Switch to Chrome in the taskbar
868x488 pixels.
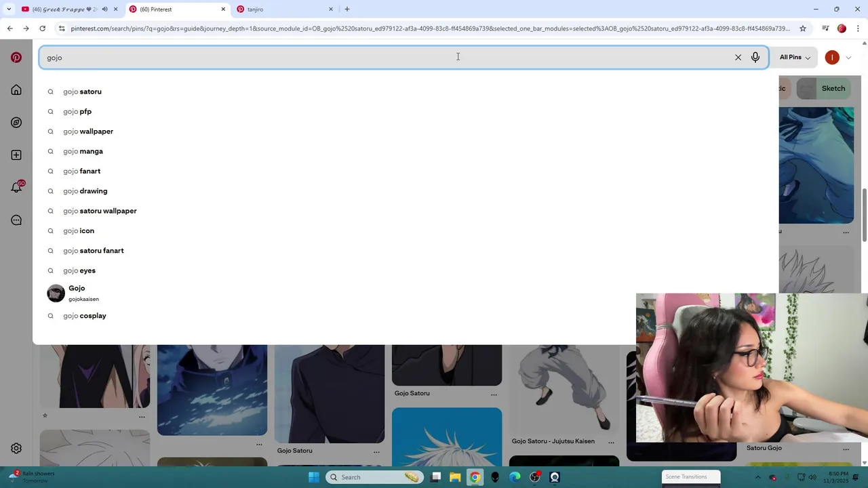pos(475,477)
